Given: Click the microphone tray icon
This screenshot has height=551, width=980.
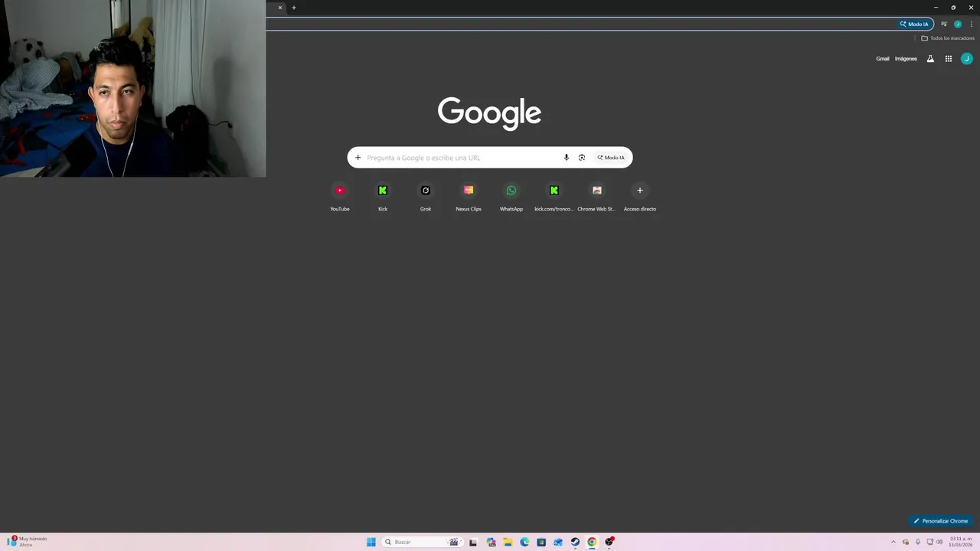Looking at the screenshot, I should (918, 542).
